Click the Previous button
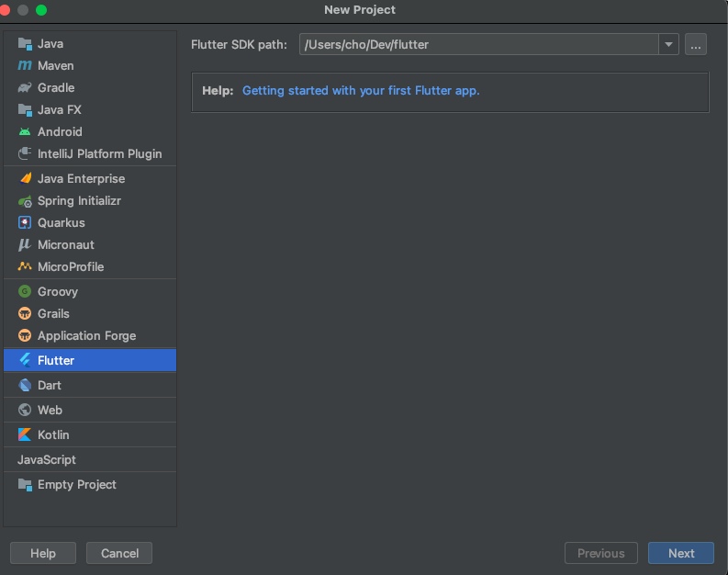Image resolution: width=728 pixels, height=575 pixels. (x=600, y=553)
